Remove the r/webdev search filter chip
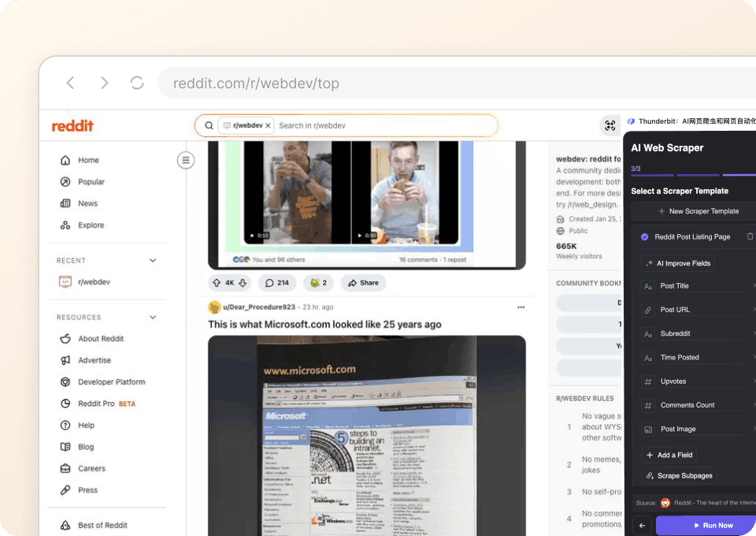 268,125
